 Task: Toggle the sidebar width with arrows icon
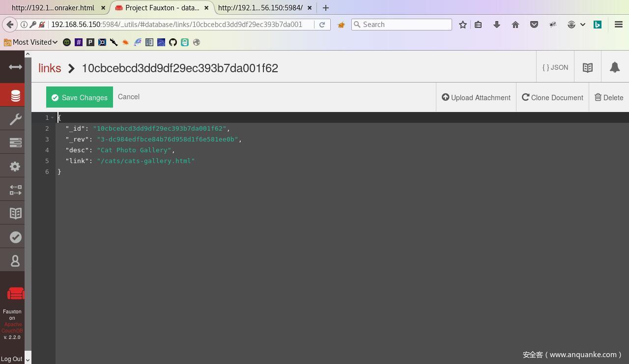click(15, 67)
